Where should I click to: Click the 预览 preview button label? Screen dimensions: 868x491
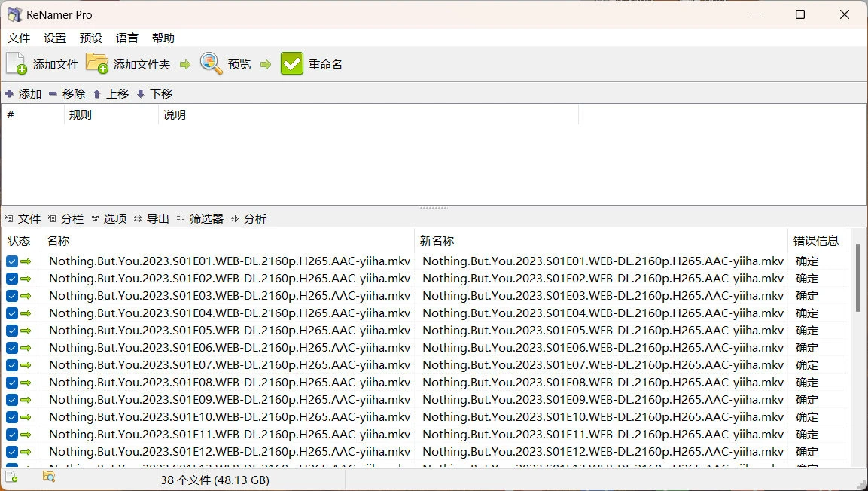coord(239,64)
